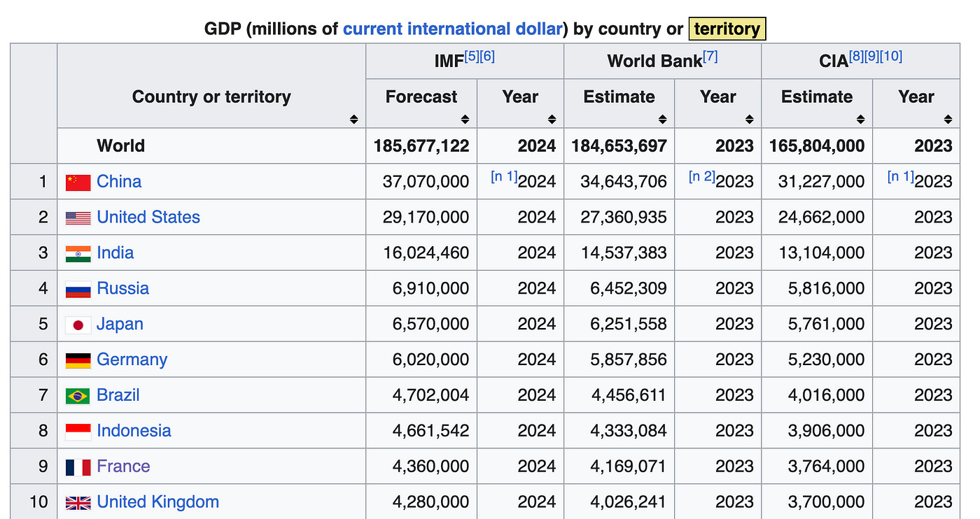Viewport: 980px width, 519px height.
Task: Open IMF reference [6]
Action: coord(487,57)
